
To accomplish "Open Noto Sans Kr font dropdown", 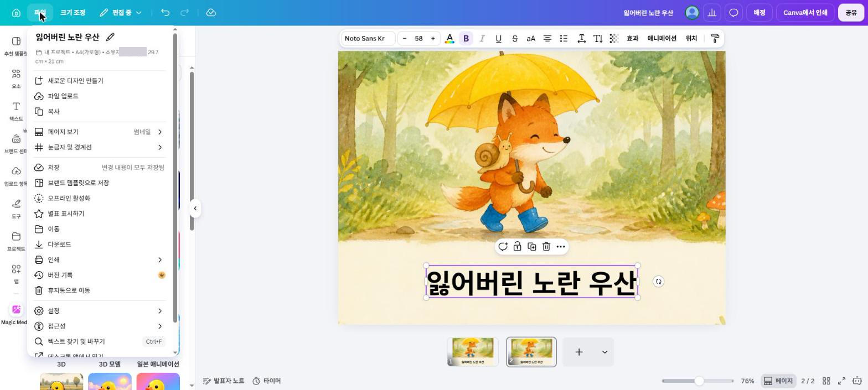I will click(x=368, y=38).
